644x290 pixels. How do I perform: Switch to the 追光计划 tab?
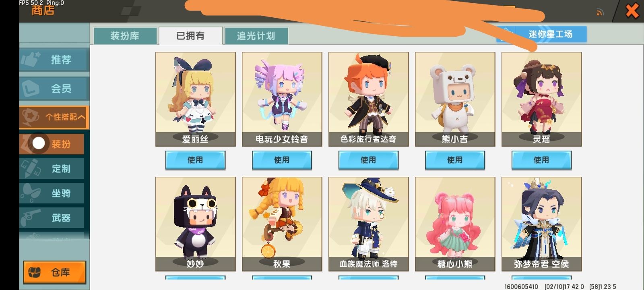coord(256,36)
